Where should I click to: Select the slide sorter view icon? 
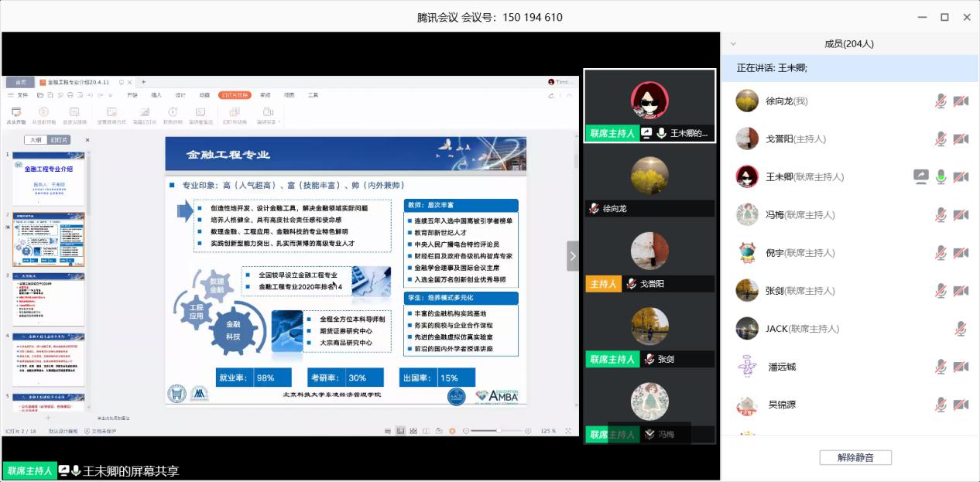point(413,431)
